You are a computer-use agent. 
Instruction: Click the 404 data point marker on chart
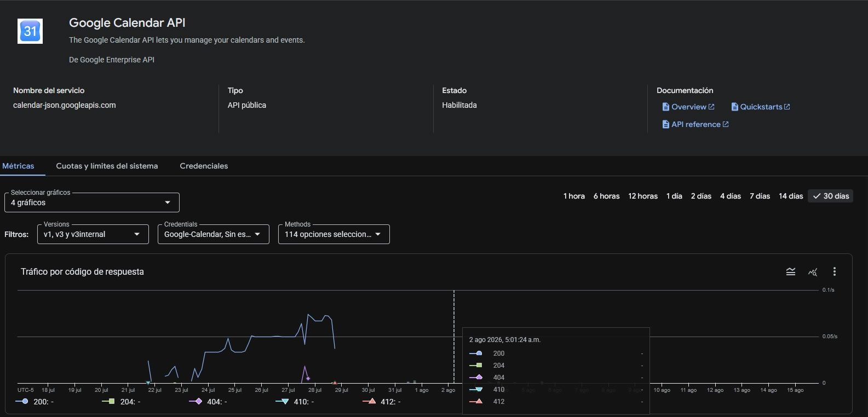[x=308, y=379]
